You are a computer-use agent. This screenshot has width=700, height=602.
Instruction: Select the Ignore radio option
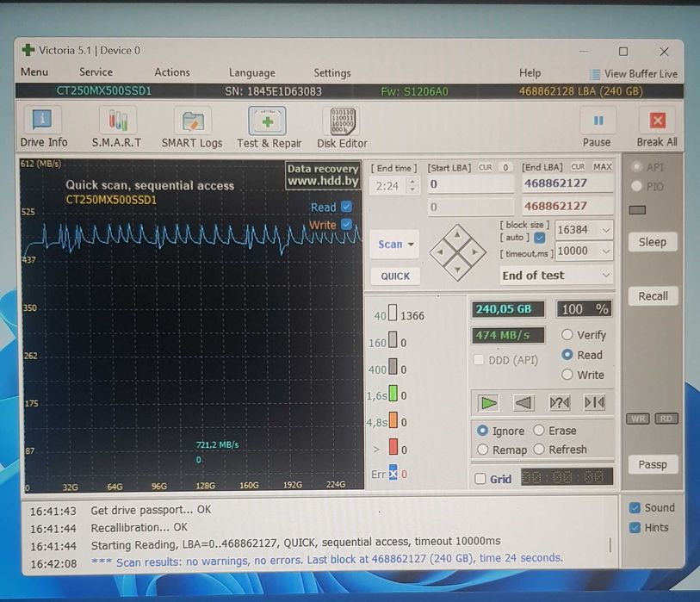(482, 431)
